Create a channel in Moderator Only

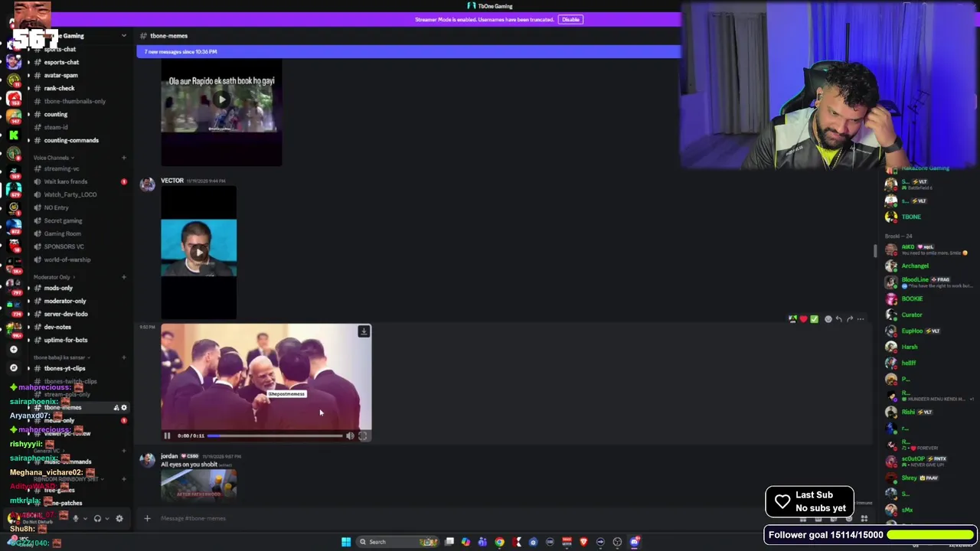tap(124, 277)
